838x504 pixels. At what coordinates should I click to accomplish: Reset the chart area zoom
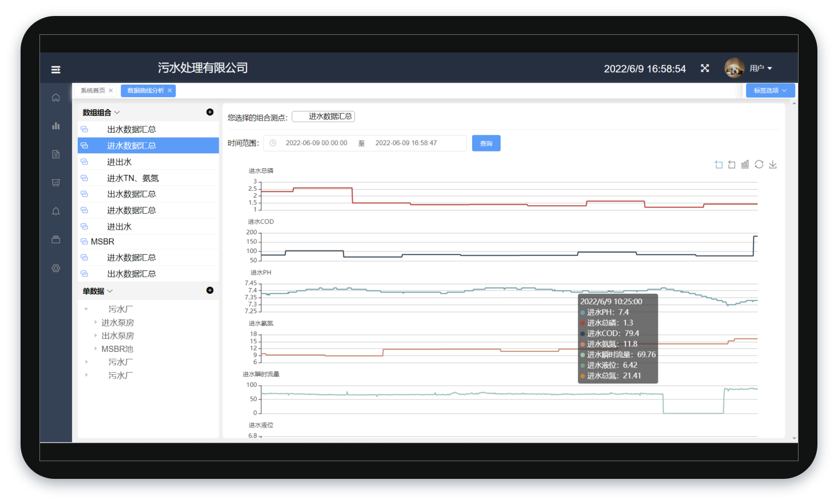pos(732,165)
